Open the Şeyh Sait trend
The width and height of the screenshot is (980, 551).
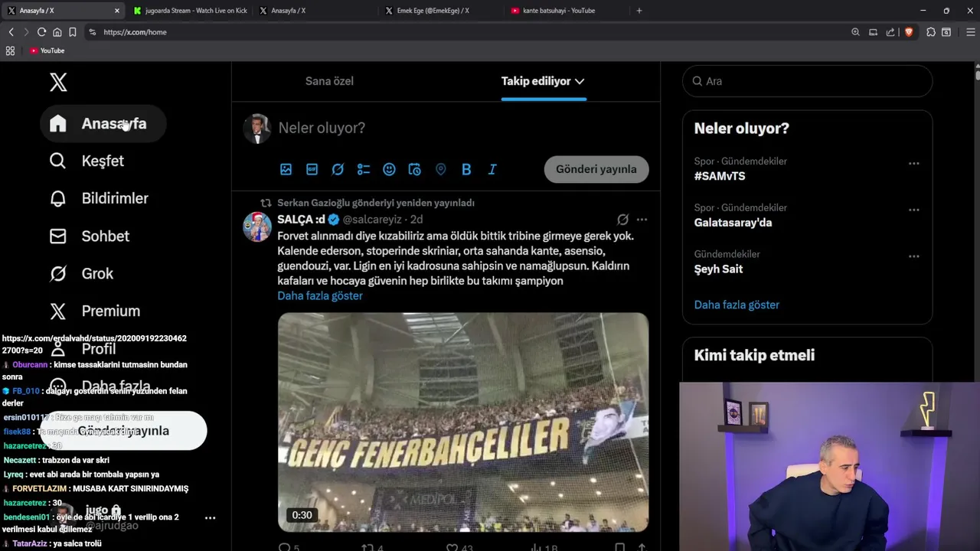click(718, 269)
